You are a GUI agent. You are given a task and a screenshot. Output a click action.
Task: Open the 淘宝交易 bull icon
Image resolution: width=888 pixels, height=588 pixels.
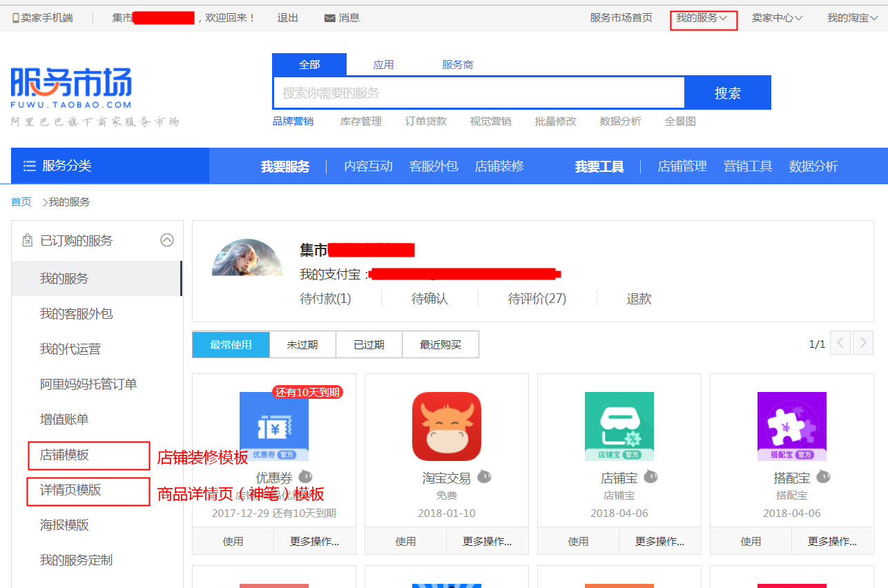coord(447,426)
